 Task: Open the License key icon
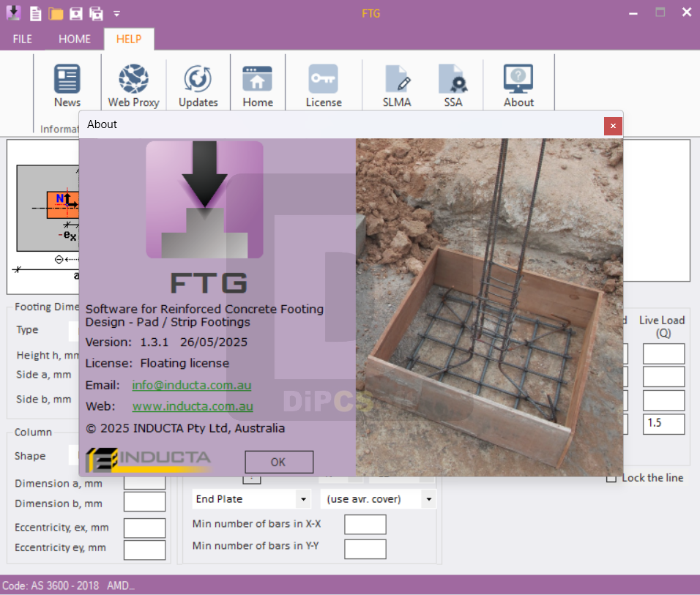tap(323, 86)
